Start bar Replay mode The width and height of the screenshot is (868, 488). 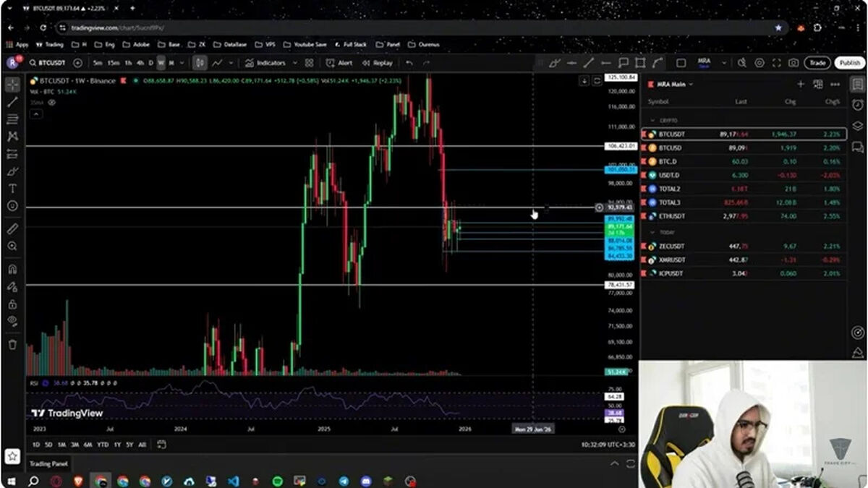(x=378, y=63)
